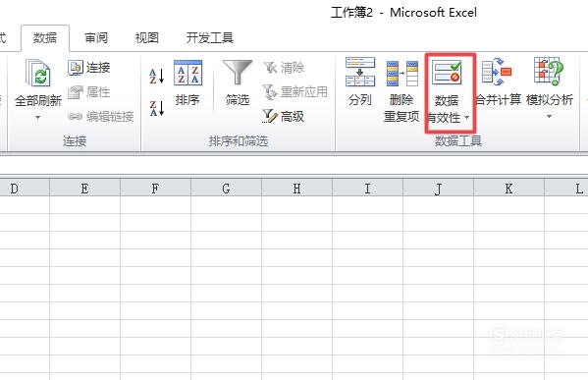Image resolution: width=588 pixels, height=380 pixels.
Task: Click the 重新应用 reapply icon
Action: click(x=270, y=92)
